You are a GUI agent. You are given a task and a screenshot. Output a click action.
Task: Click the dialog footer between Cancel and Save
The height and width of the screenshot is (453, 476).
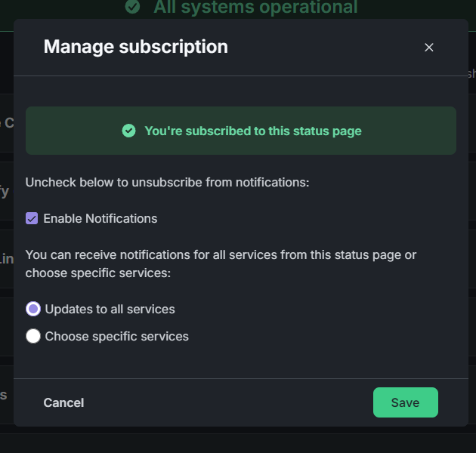coord(227,402)
